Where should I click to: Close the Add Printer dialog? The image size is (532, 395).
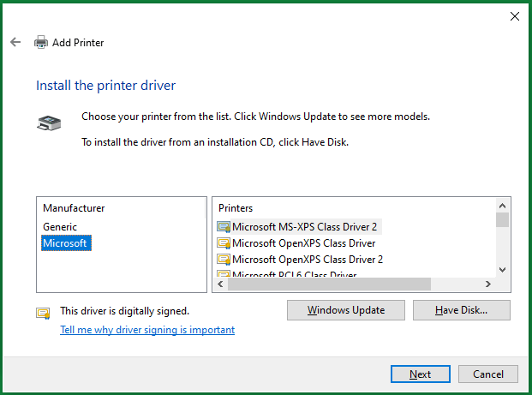click(514, 15)
